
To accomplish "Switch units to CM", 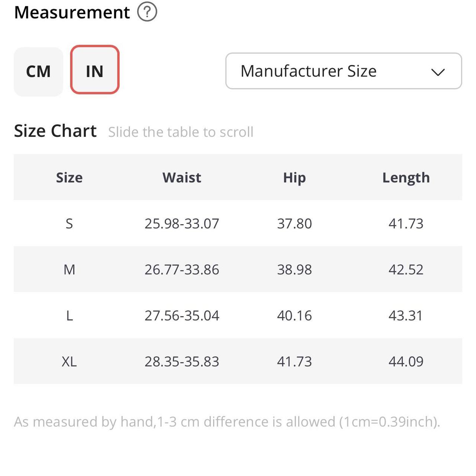I will (x=38, y=71).
